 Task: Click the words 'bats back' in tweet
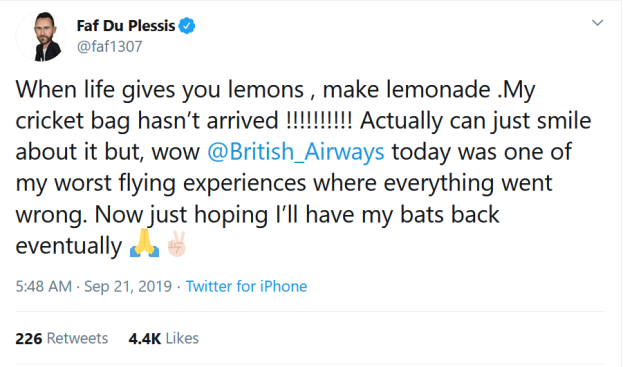449,214
